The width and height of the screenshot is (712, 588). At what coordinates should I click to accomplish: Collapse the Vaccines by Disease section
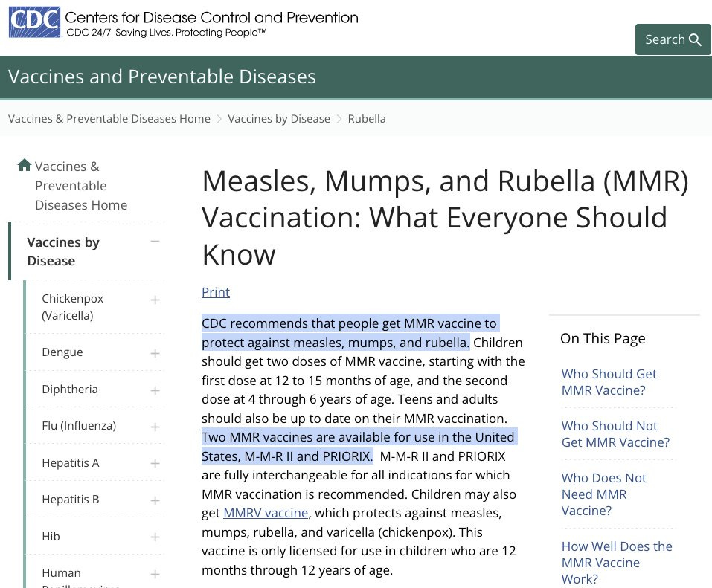(155, 242)
